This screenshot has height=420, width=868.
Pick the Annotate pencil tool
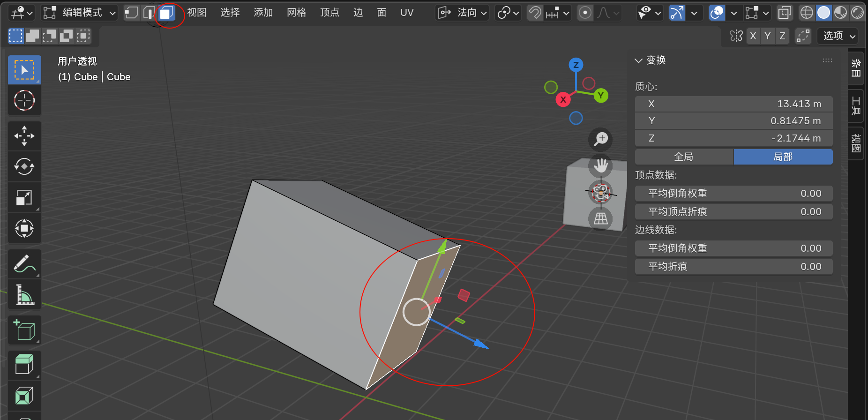click(x=24, y=264)
